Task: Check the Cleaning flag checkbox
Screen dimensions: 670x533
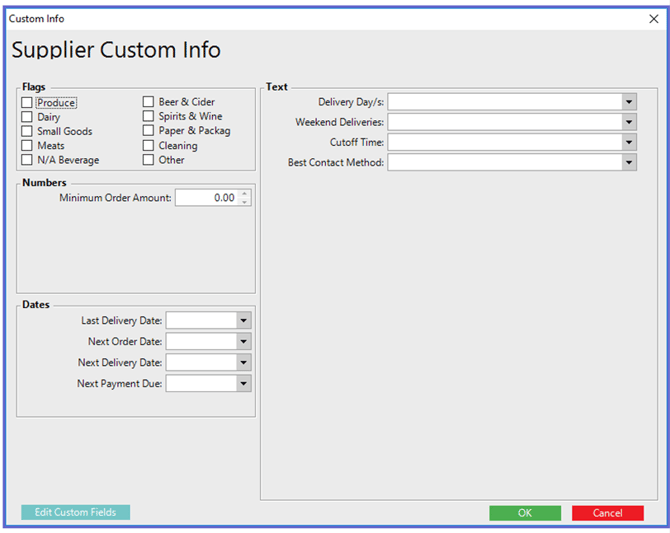Action: coord(148,145)
